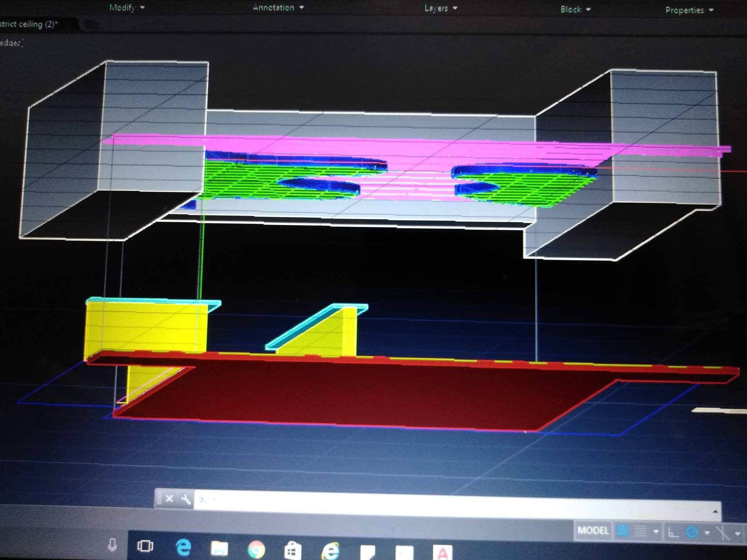Toggle polar tracking in status bar
Image resolution: width=747 pixels, height=560 pixels.
(692, 532)
